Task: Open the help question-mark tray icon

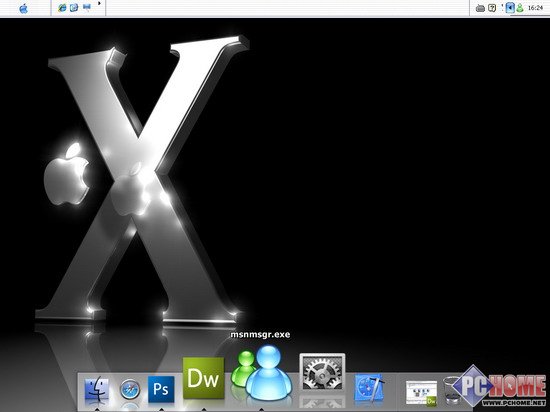Action: tap(492, 8)
